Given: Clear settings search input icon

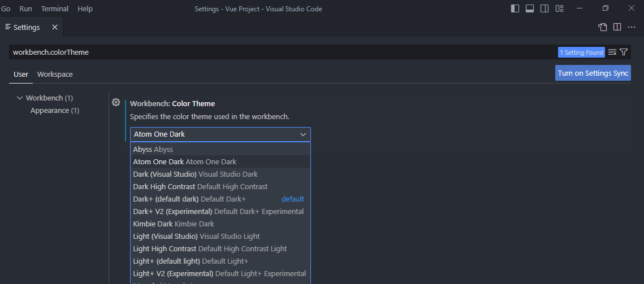Looking at the screenshot, I should pyautogui.click(x=612, y=52).
